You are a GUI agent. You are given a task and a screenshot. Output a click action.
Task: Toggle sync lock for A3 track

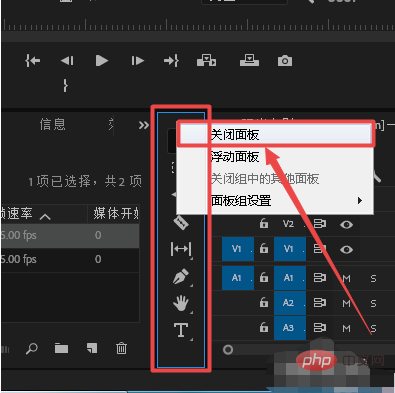pyautogui.click(x=320, y=328)
